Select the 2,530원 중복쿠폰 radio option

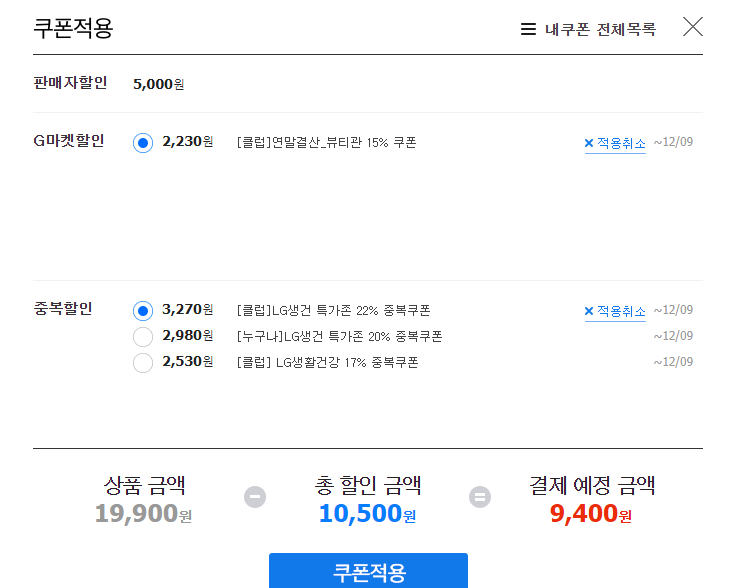[143, 362]
